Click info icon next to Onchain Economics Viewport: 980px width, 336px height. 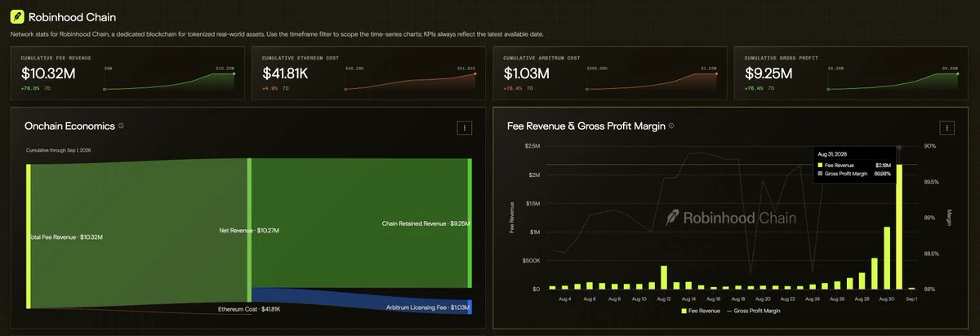click(x=121, y=126)
